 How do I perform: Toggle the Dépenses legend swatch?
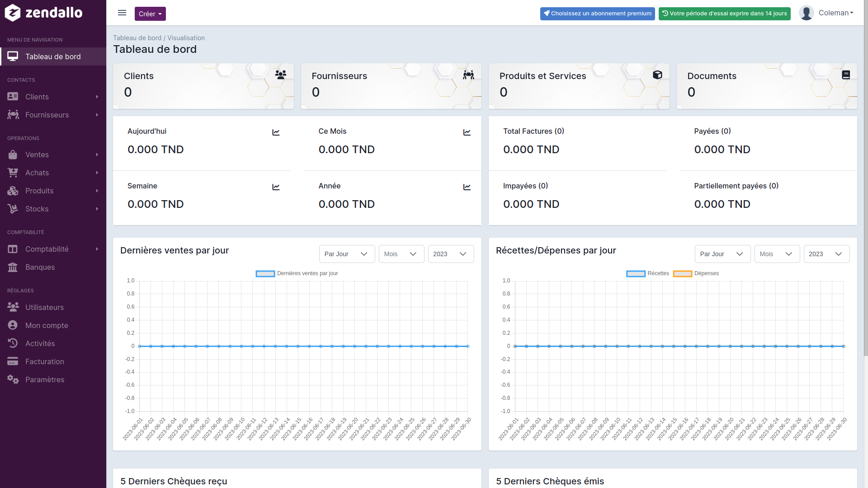coord(683,274)
